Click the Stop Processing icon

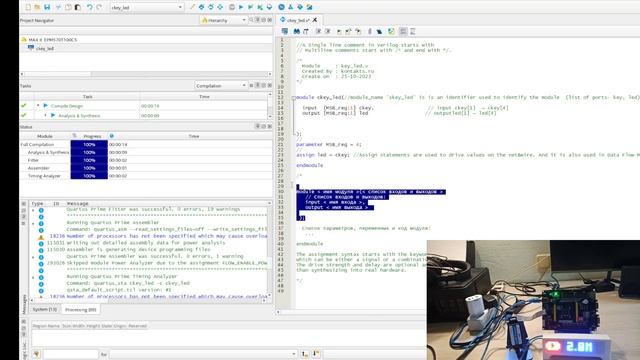[232, 7]
